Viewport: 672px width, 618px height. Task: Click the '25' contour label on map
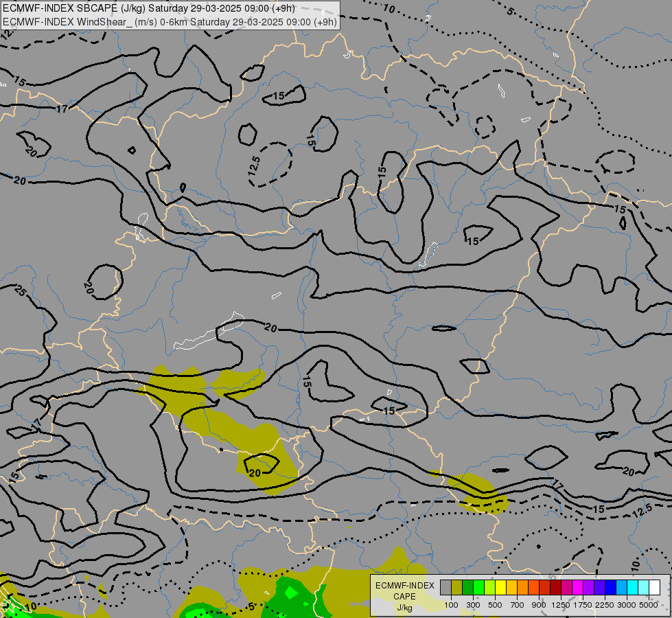pos(20,290)
